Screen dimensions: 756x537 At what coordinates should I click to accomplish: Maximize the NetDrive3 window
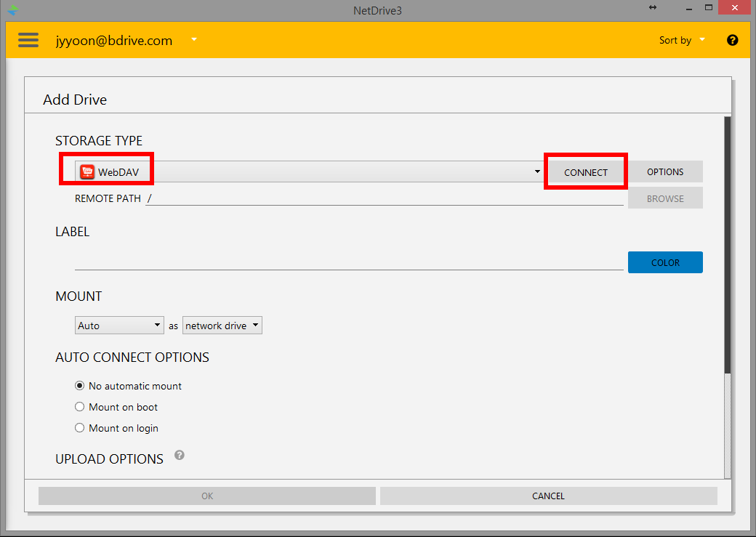click(x=708, y=7)
